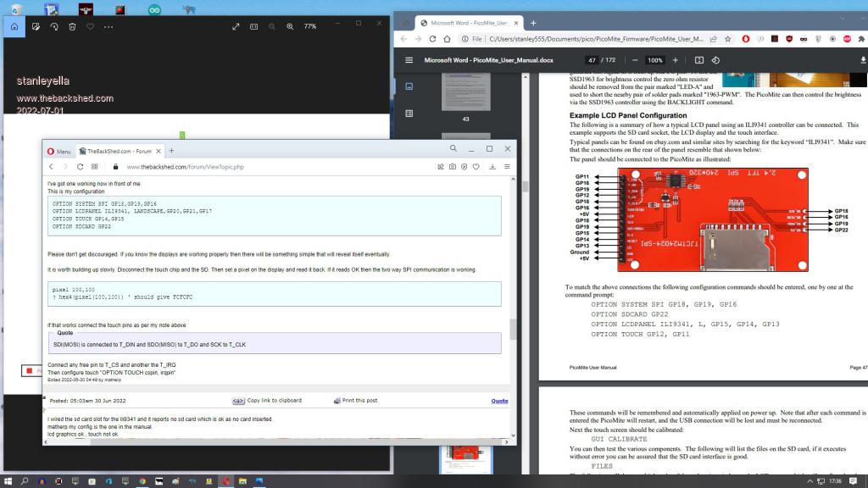
Task: Toggle PDF sidebar with hamburger menu
Action: [409, 60]
